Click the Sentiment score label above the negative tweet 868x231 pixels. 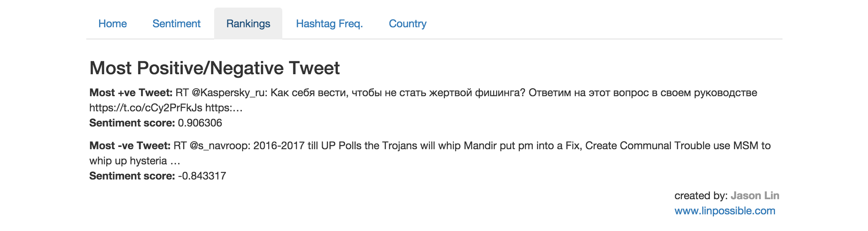click(x=132, y=123)
